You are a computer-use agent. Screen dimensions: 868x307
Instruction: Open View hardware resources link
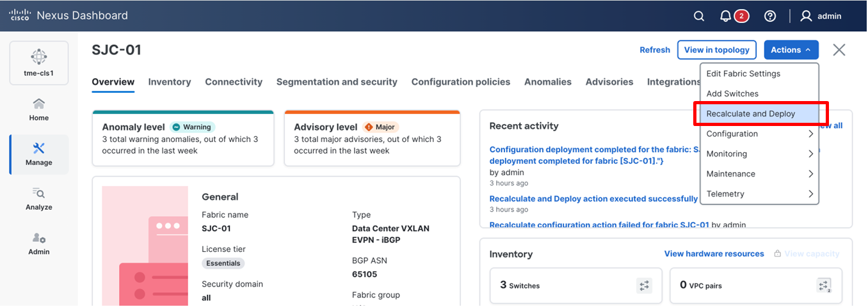(714, 254)
